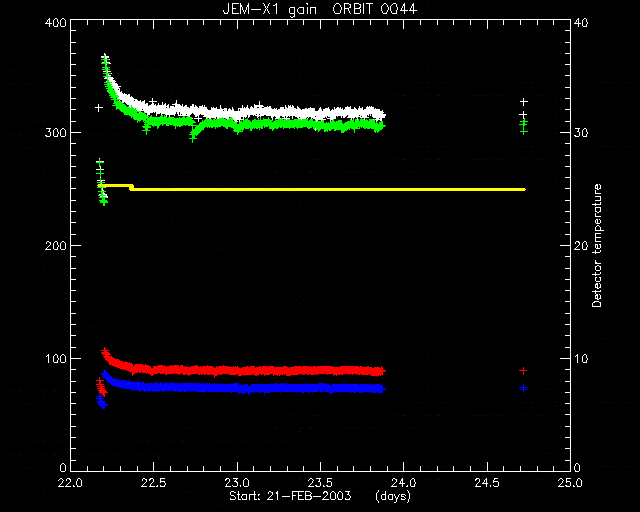Click the 100 left axis tick label
640x512 pixels.
point(55,359)
